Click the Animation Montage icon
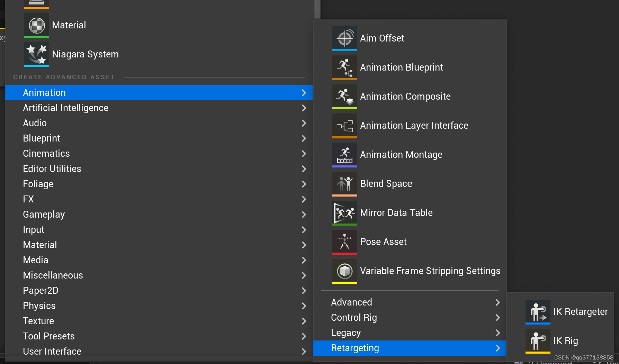This screenshot has width=619, height=364. (345, 155)
